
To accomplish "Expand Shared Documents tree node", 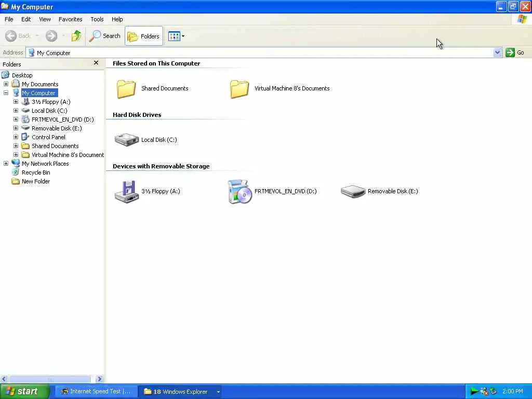I will click(x=16, y=145).
